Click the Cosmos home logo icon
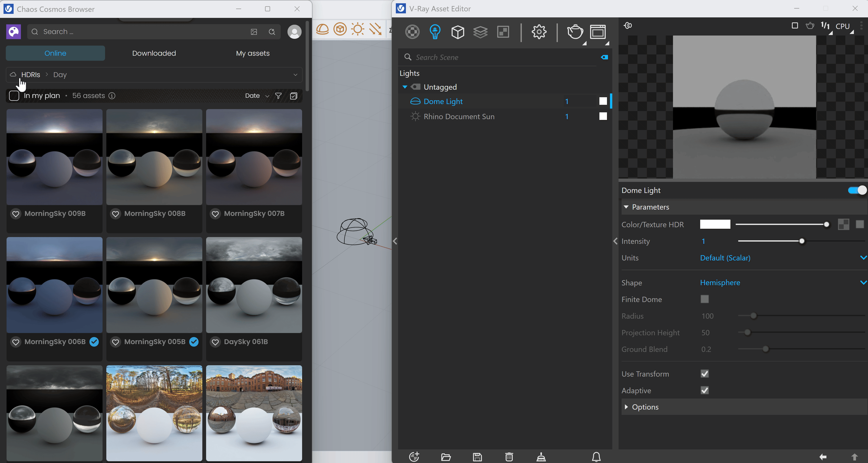The image size is (868, 463). [13, 32]
